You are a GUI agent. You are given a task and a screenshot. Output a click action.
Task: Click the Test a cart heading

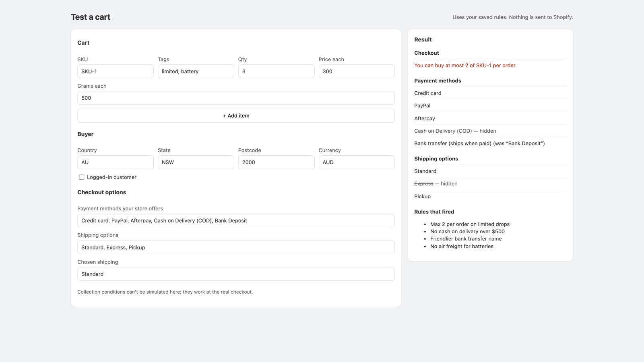click(x=91, y=17)
